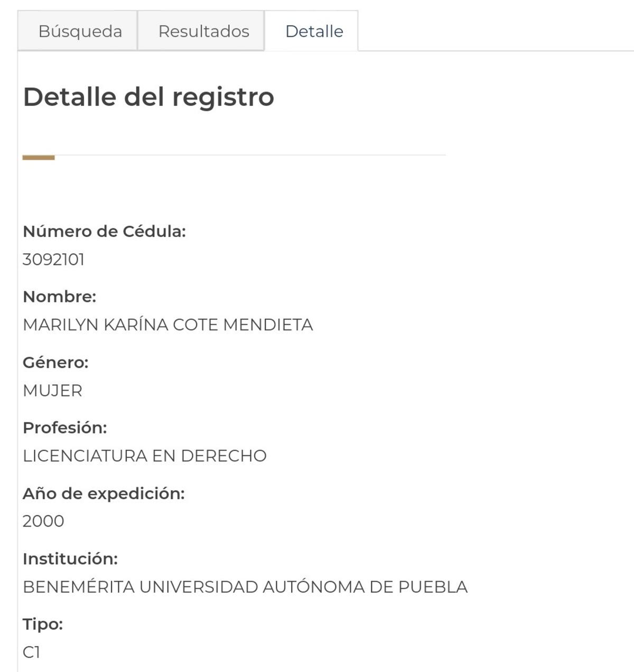
Task: Select the Detalle tab
Action: pyautogui.click(x=314, y=31)
